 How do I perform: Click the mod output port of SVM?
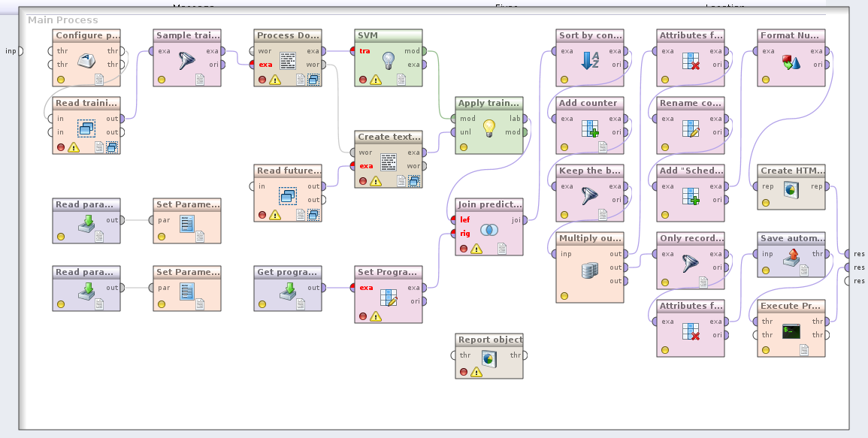coord(424,51)
